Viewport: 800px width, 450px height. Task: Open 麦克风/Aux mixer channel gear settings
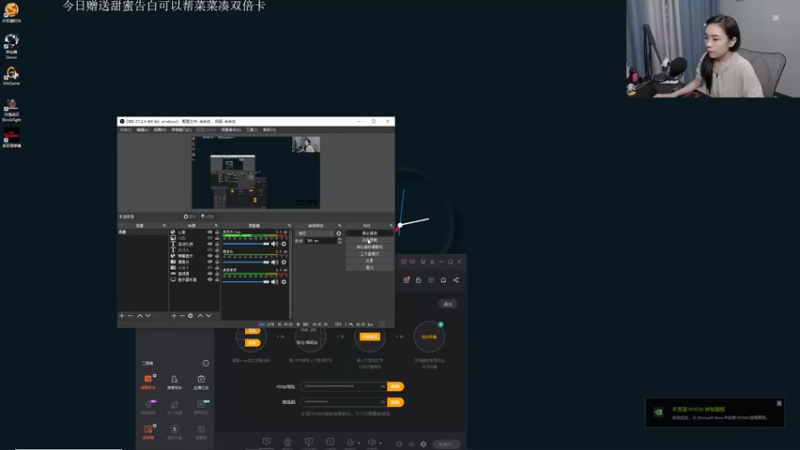coord(284,244)
